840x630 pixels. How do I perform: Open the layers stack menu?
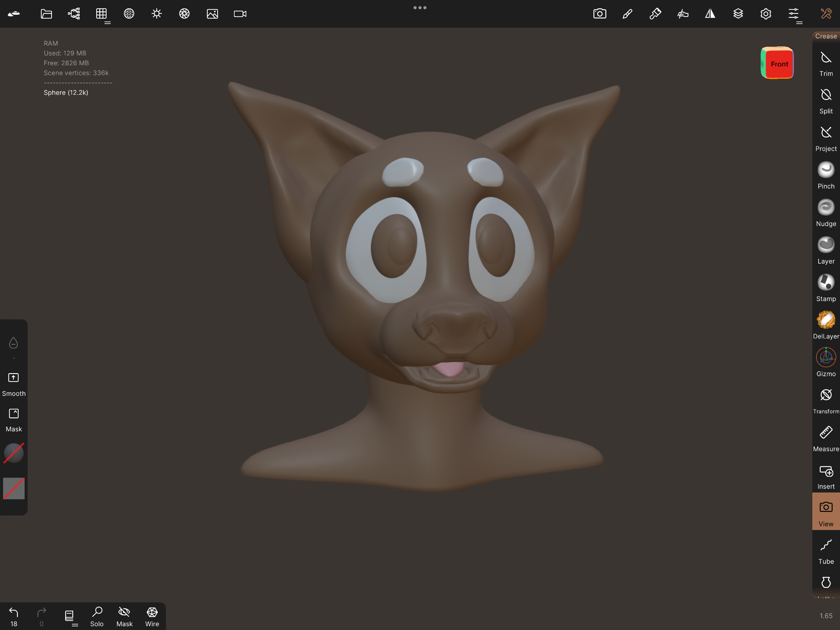(738, 14)
